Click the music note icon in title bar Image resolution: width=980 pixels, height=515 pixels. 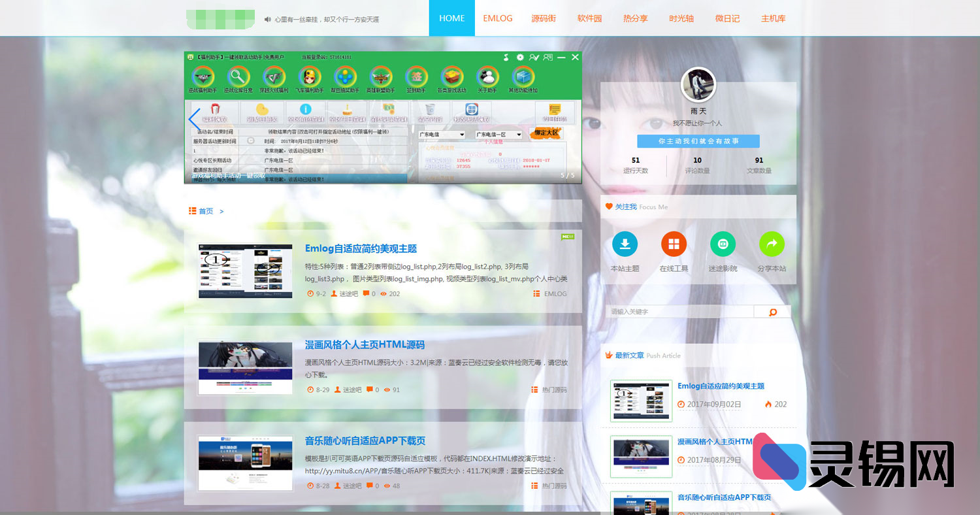coord(505,58)
